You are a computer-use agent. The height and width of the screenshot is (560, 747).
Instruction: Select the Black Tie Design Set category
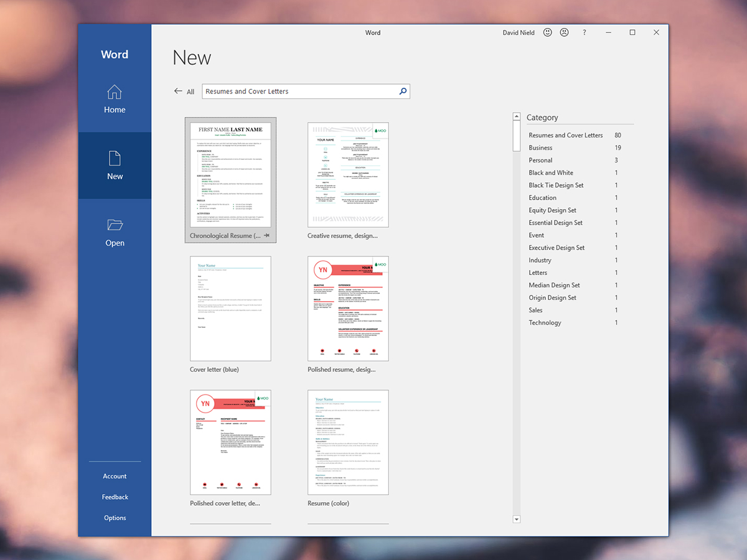click(556, 185)
